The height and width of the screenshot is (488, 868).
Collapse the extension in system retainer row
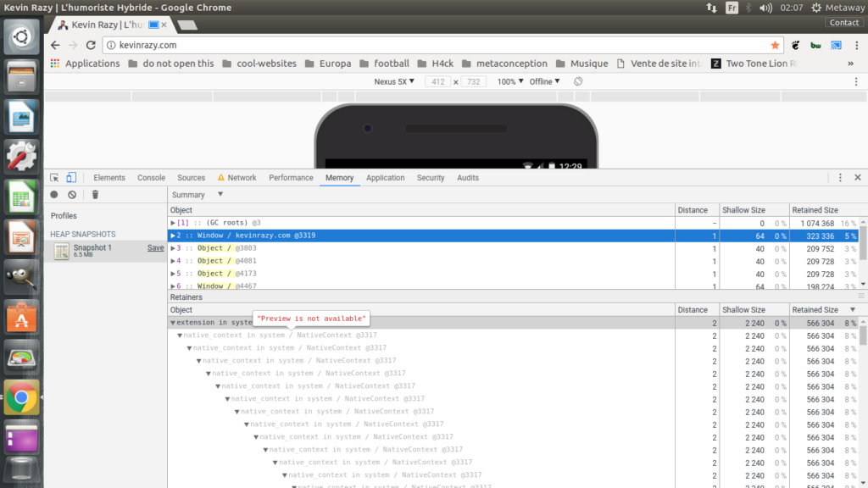(x=173, y=323)
